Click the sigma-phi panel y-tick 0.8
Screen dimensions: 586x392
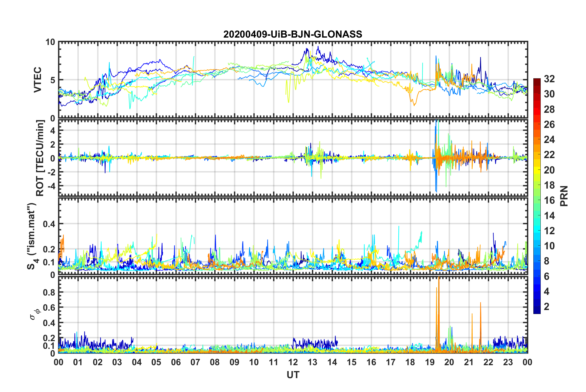click(49, 292)
